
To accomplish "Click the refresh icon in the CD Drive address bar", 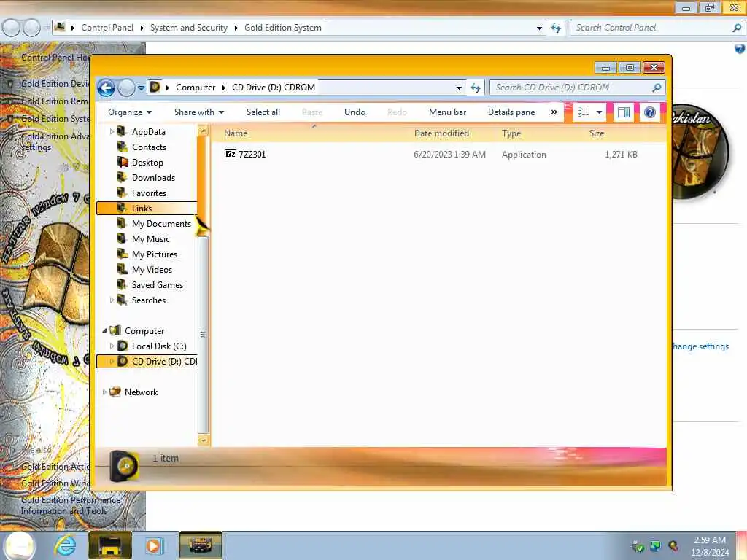I will [x=475, y=87].
